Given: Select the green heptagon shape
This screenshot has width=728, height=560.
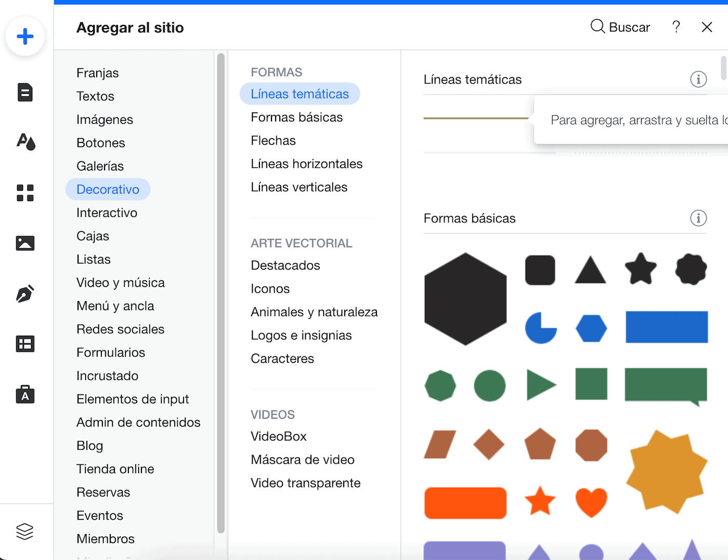Looking at the screenshot, I should 440,386.
